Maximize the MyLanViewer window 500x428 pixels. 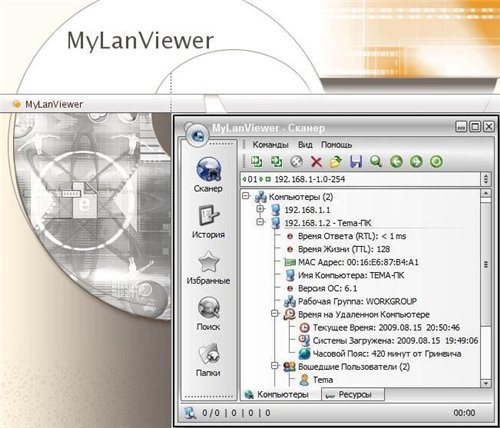(x=475, y=127)
